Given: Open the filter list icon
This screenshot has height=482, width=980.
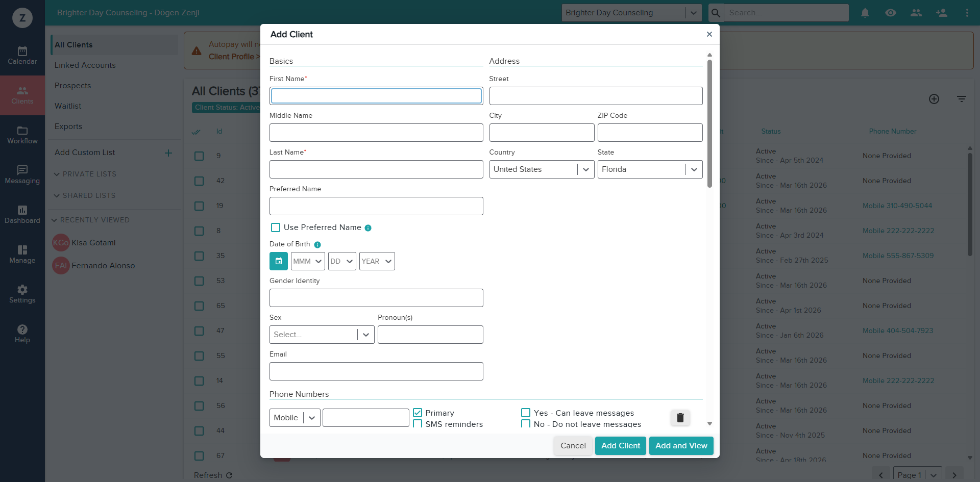Looking at the screenshot, I should tap(962, 99).
